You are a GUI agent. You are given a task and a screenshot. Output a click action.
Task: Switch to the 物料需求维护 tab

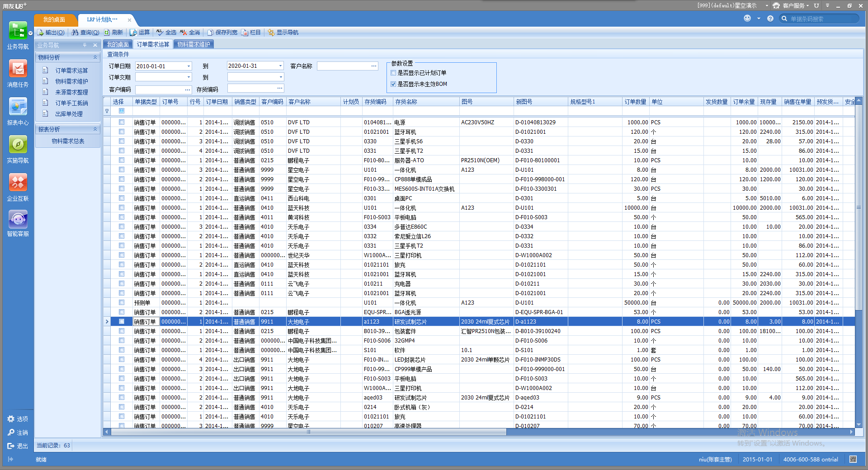(x=193, y=44)
